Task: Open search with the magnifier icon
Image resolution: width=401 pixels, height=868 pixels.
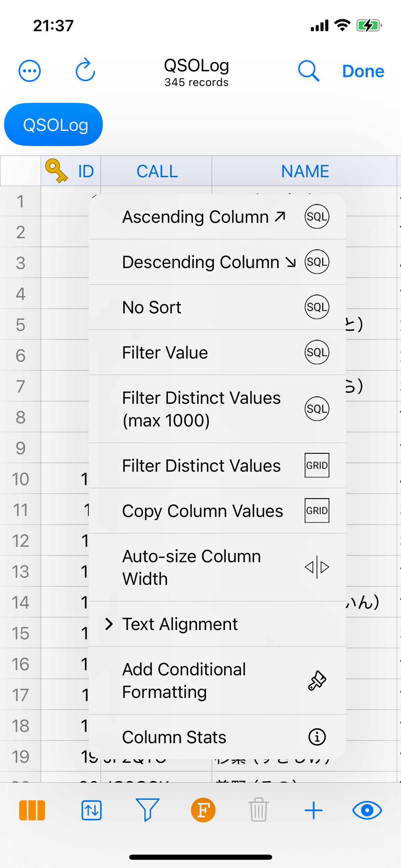Action: (308, 71)
